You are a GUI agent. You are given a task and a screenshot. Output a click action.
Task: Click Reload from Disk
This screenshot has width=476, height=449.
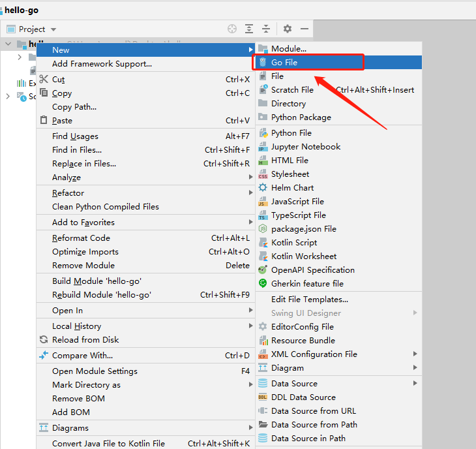[85, 340]
